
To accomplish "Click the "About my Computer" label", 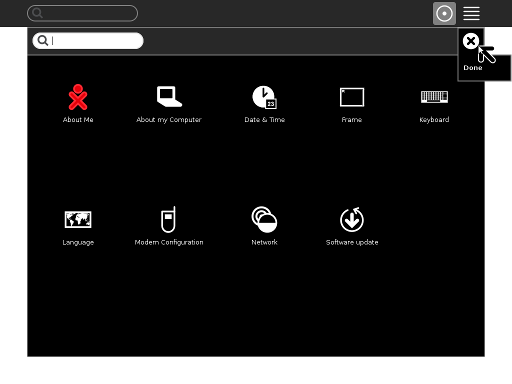I will [169, 120].
